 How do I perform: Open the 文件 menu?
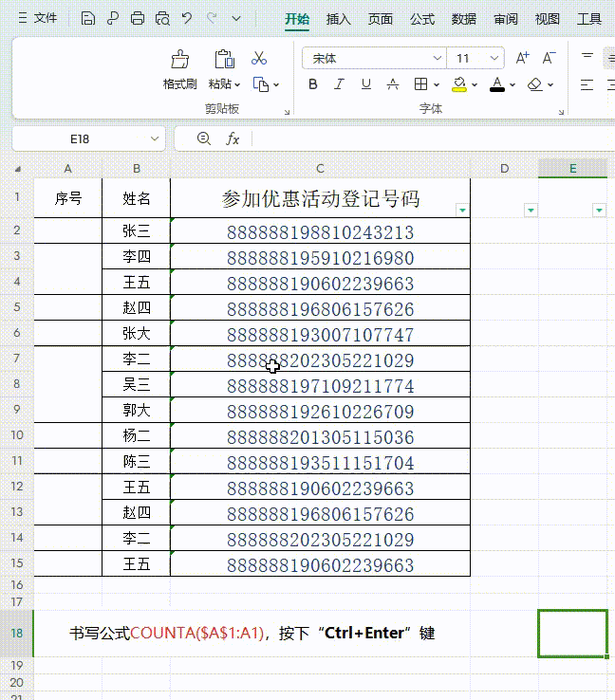pos(38,18)
